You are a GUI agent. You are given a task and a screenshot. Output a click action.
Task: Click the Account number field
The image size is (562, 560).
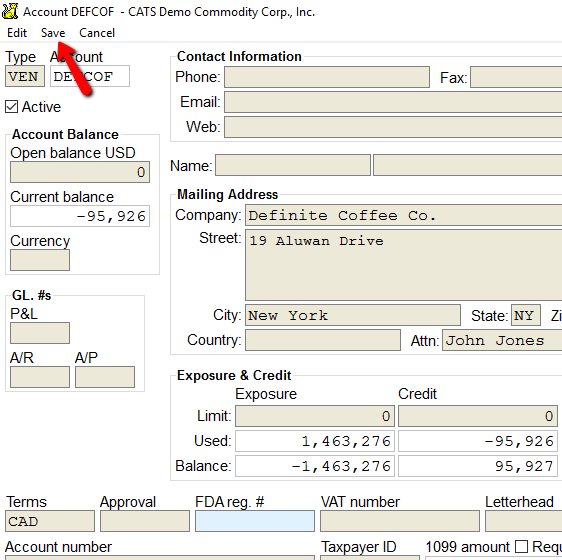tap(160, 558)
